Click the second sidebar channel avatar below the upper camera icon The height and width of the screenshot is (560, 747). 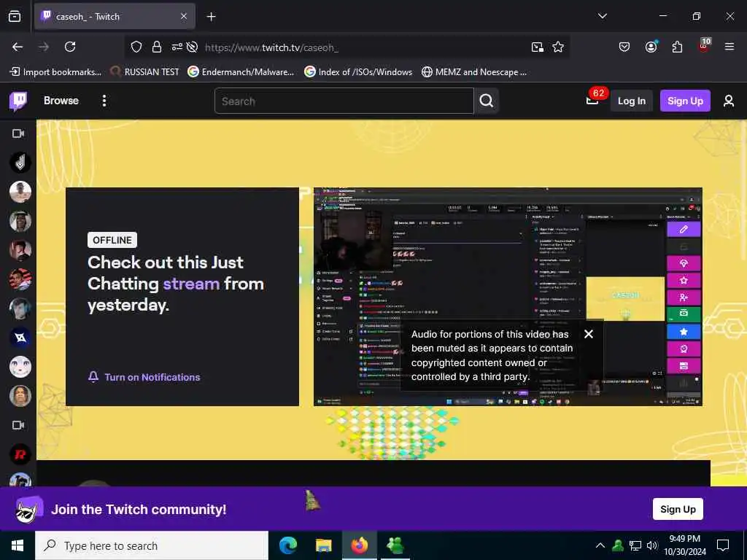20,192
